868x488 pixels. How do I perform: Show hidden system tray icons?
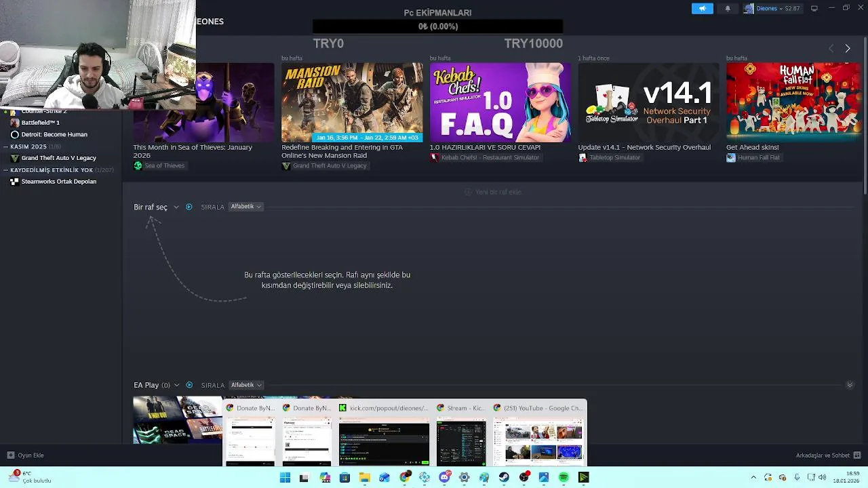[753, 478]
